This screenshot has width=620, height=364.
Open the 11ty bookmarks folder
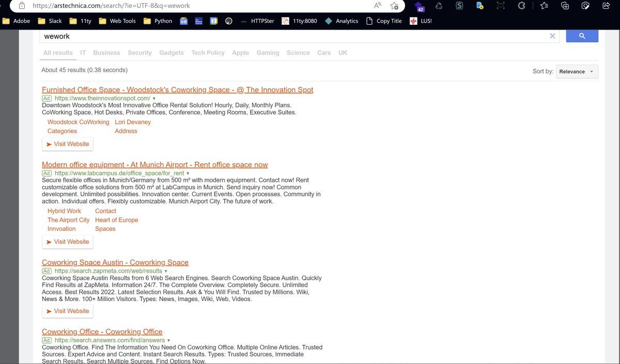click(x=80, y=21)
